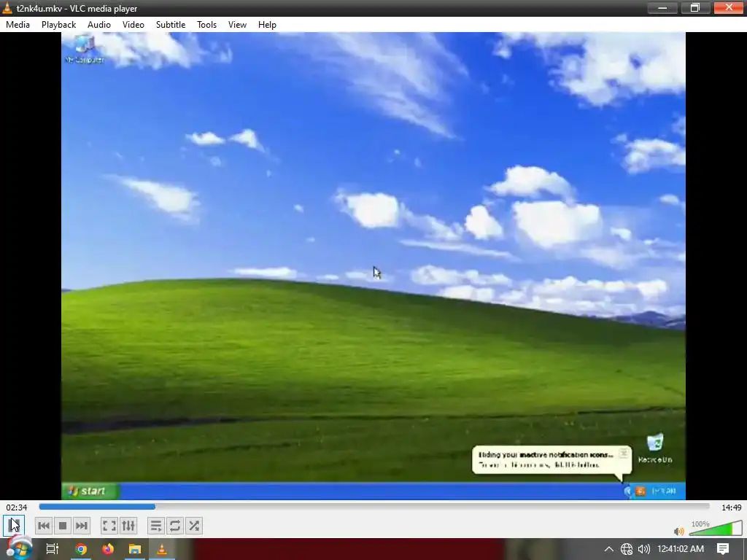Mute audio using the VLC speaker icon

tap(679, 531)
